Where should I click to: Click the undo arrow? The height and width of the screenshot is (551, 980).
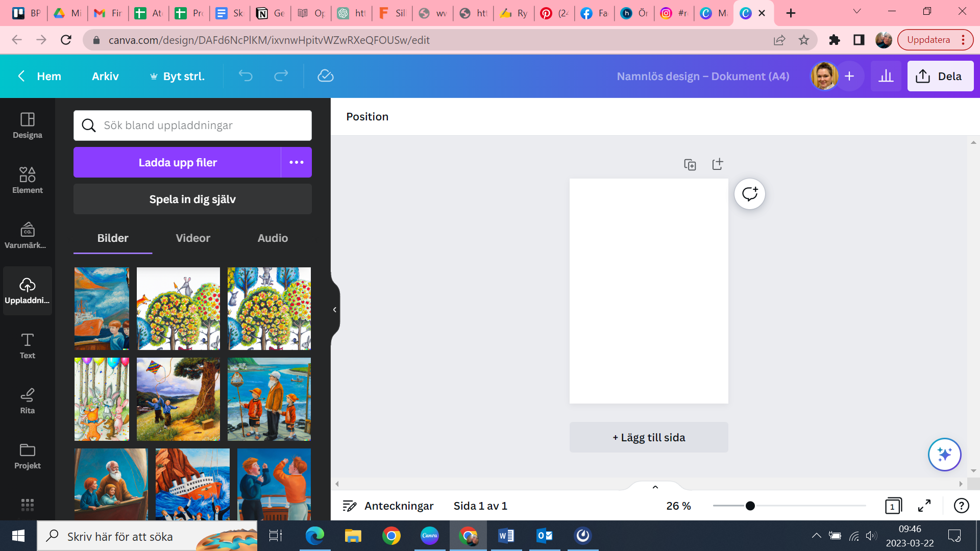pyautogui.click(x=246, y=76)
